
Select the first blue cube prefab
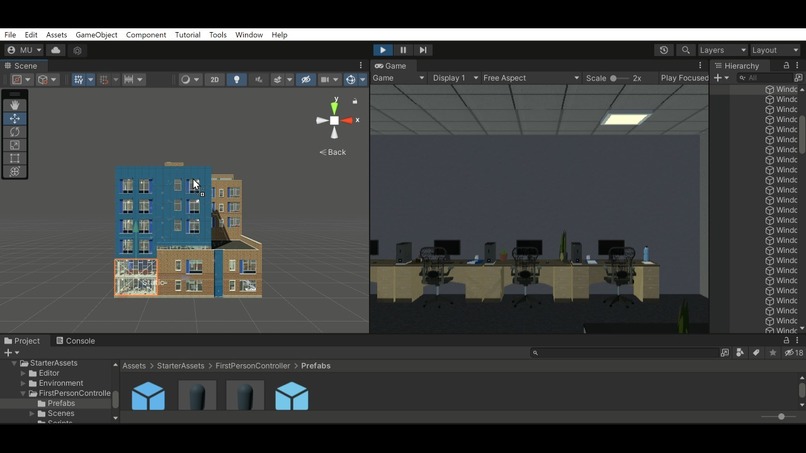[x=148, y=395]
